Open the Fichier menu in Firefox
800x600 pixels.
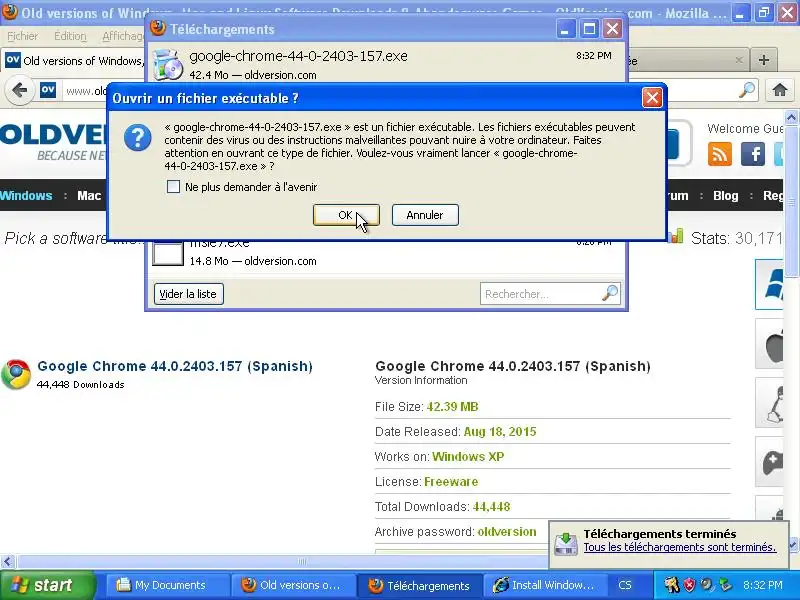tap(22, 36)
